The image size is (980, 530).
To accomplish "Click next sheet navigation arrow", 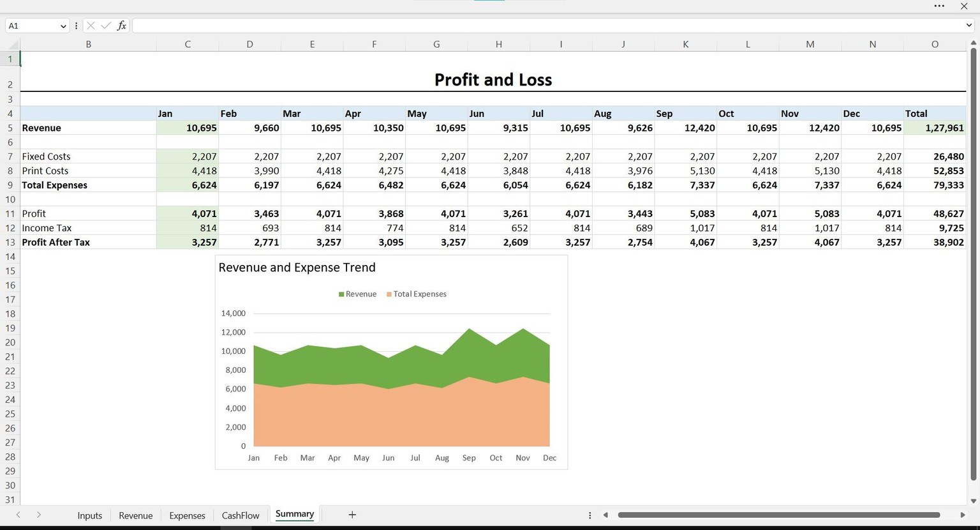I will 39,515.
